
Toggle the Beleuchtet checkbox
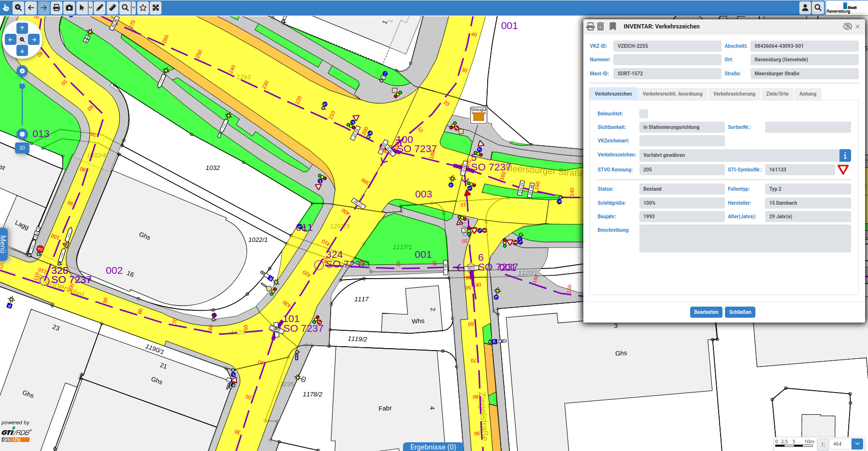pos(643,114)
